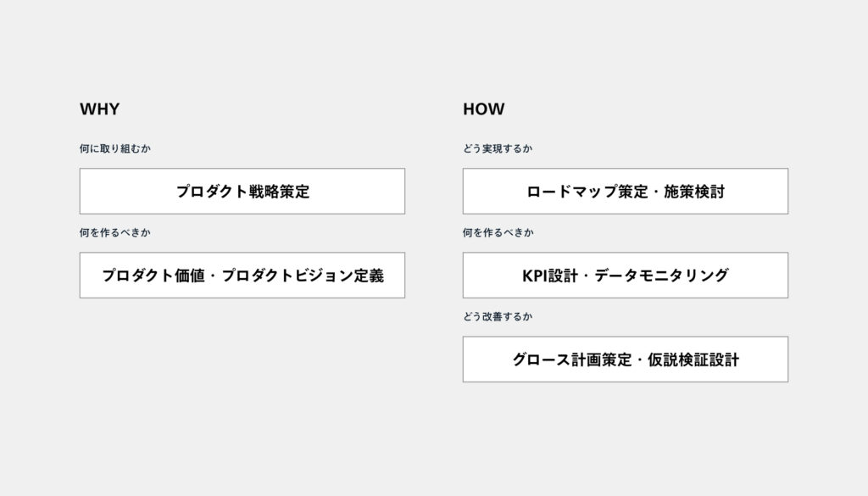Screen dimensions: 868x496
Task: Click 何を作るべきか label under HOW
Action: [498, 232]
